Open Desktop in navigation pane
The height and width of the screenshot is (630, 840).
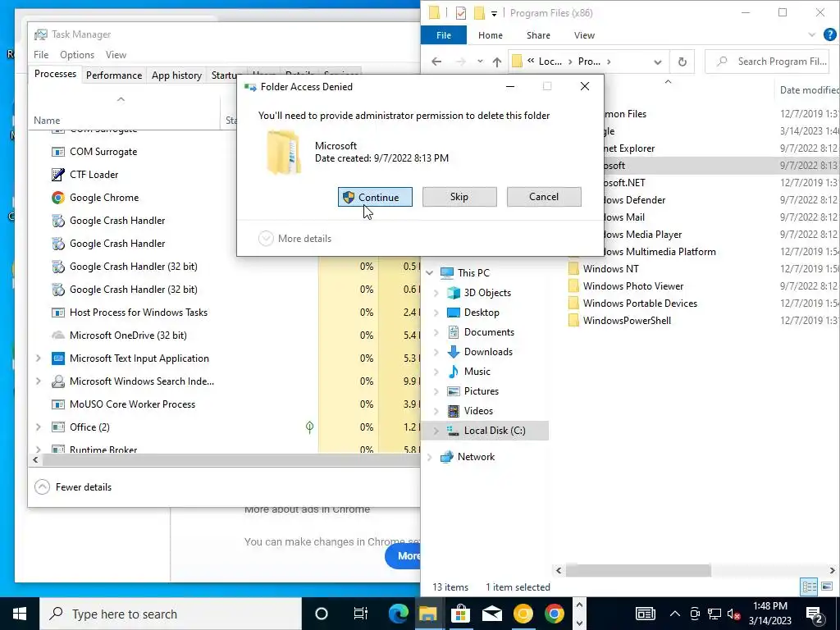click(x=481, y=313)
